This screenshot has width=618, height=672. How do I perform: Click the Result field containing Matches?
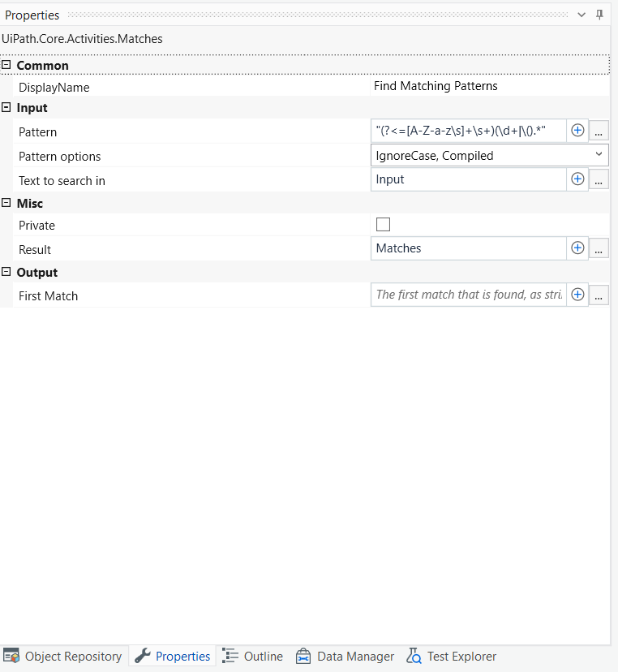tap(469, 248)
